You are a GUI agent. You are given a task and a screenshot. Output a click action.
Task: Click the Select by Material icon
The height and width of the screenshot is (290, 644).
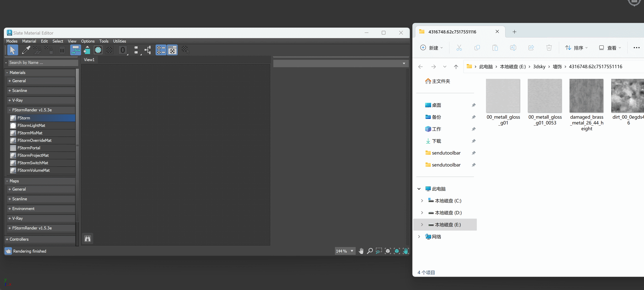tap(185, 50)
